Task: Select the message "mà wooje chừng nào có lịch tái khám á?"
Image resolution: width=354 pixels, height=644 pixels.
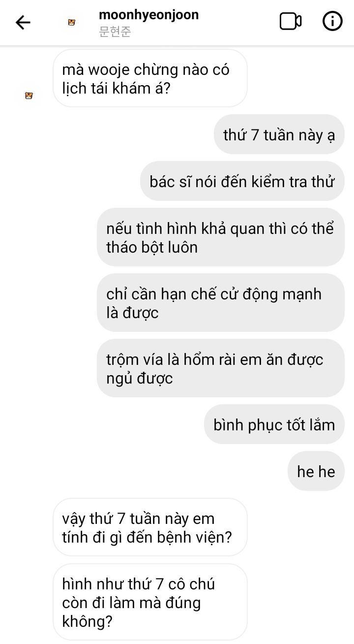Action: [x=150, y=78]
